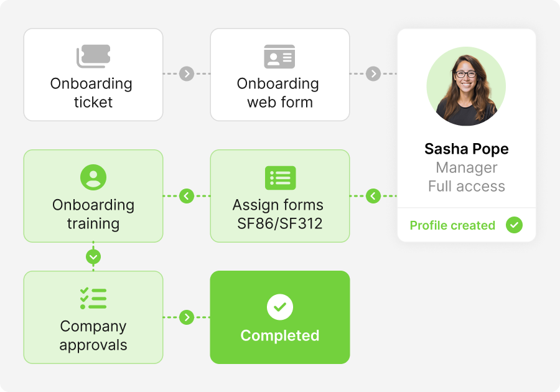Click the Profile created status label
The image size is (560, 392).
point(452,225)
